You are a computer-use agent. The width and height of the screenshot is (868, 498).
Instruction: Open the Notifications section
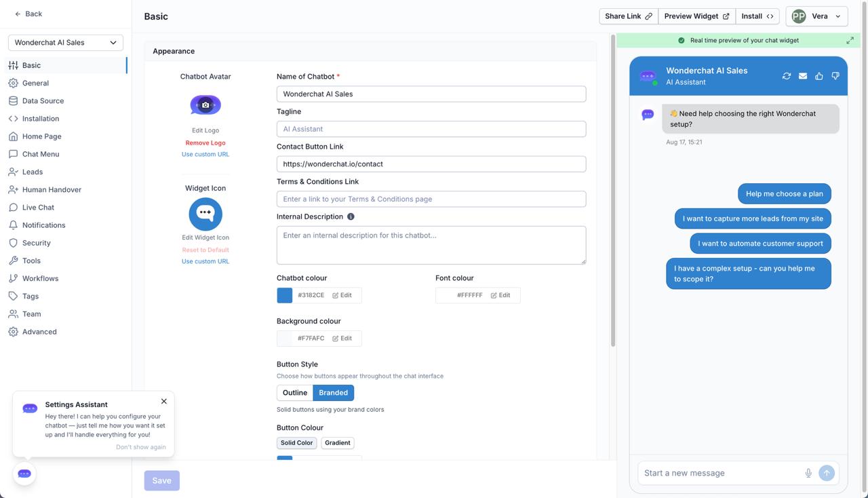(x=65, y=225)
